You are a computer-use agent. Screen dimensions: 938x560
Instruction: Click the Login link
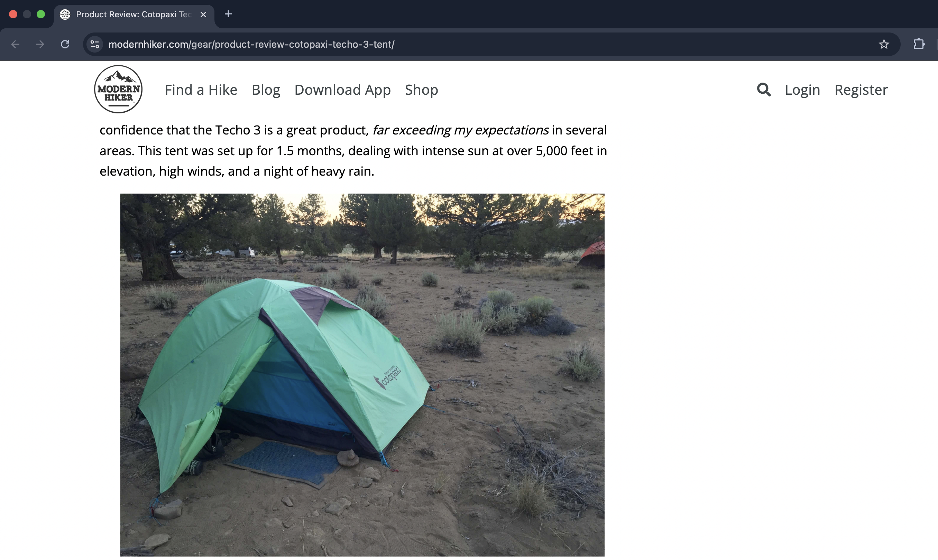pos(802,90)
